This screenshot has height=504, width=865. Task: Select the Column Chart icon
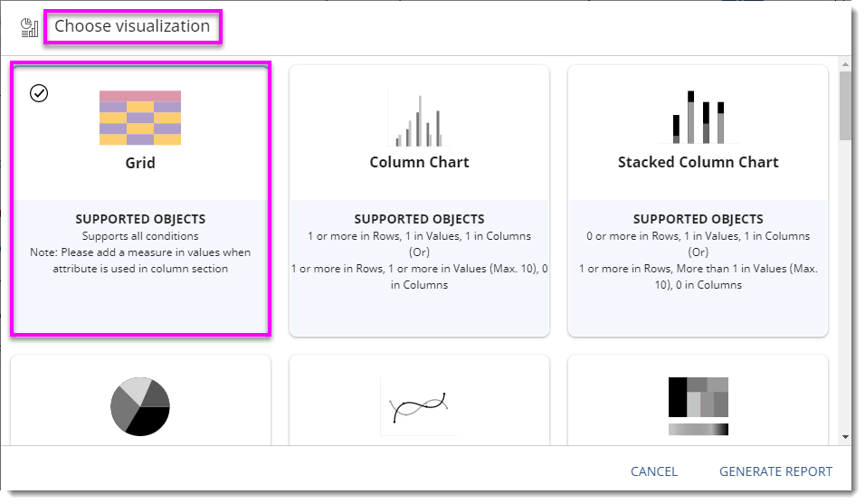point(419,118)
